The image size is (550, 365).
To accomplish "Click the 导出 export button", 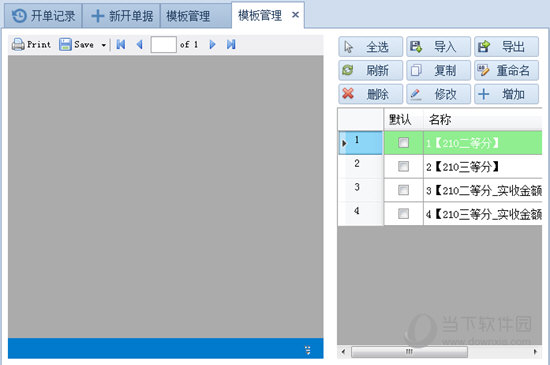I will (507, 47).
